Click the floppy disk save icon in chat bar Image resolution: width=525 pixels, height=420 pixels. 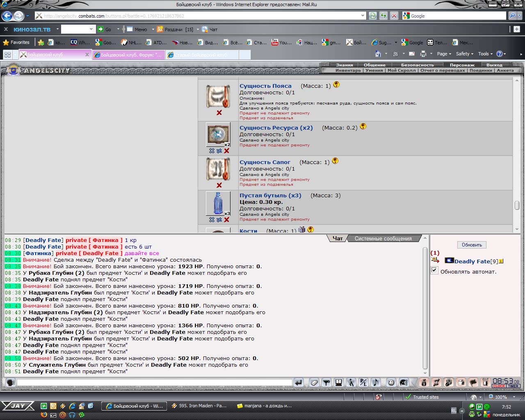coord(338,383)
